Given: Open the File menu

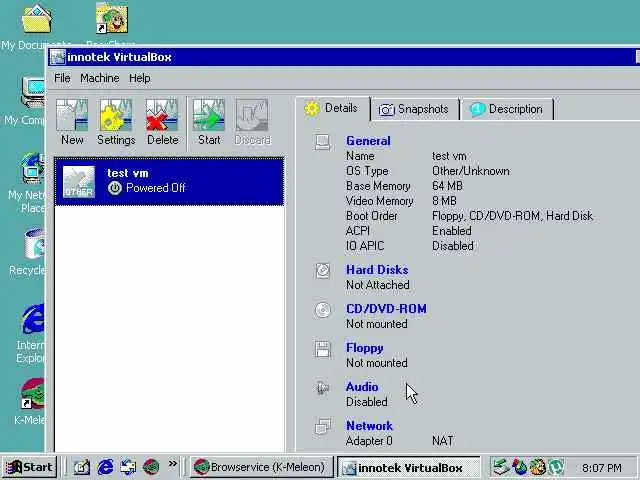Looking at the screenshot, I should pyautogui.click(x=62, y=78).
